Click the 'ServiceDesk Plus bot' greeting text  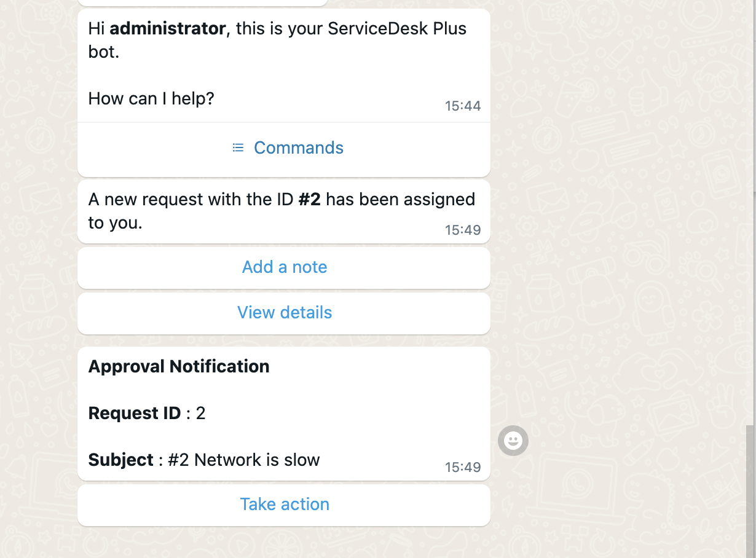click(396, 28)
